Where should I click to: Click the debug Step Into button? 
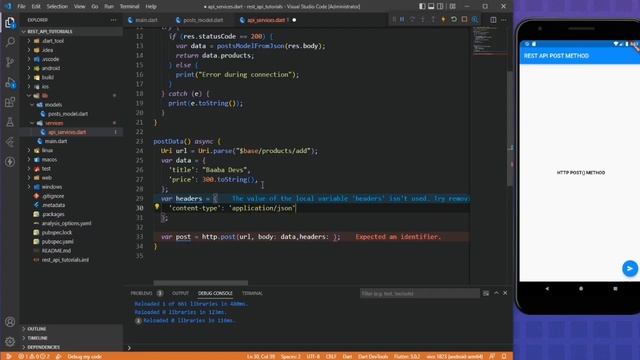pyautogui.click(x=422, y=20)
